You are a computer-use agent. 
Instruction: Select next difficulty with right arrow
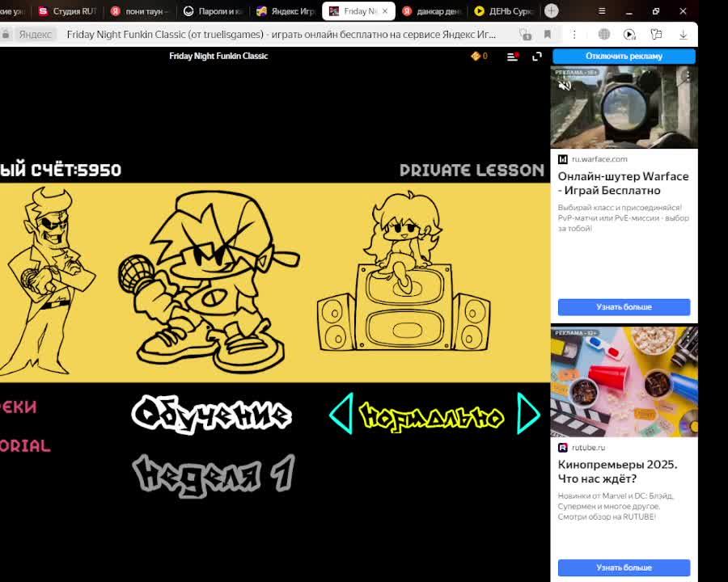click(x=528, y=413)
